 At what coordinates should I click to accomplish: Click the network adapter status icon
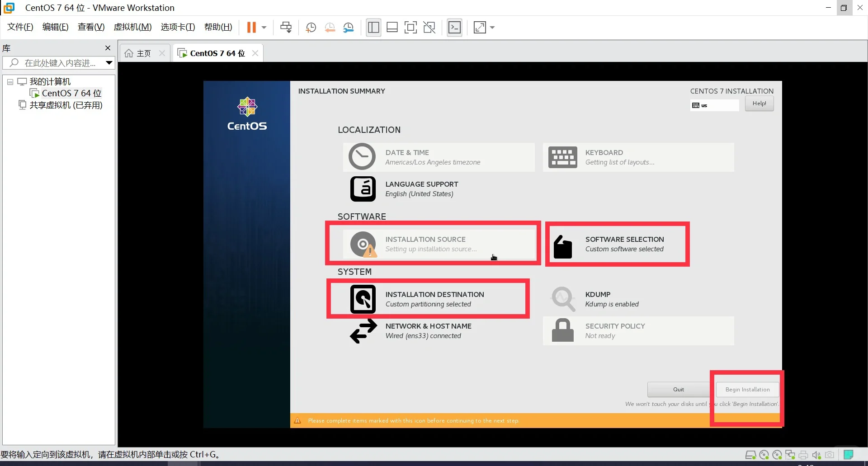click(790, 455)
